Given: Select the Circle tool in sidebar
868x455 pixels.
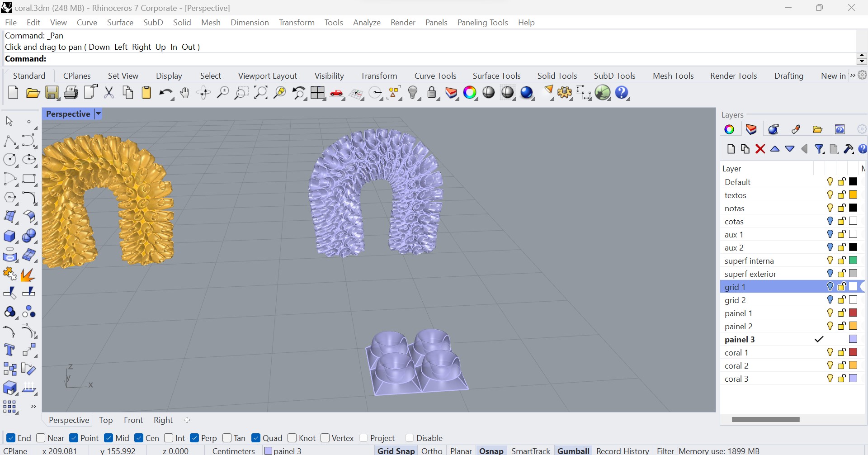Looking at the screenshot, I should [x=10, y=160].
